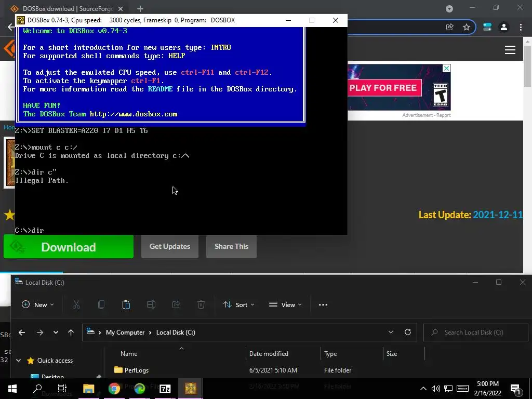The image size is (532, 399).
Task: Click the Rename icon in File Explorer toolbar
Action: [151, 304]
